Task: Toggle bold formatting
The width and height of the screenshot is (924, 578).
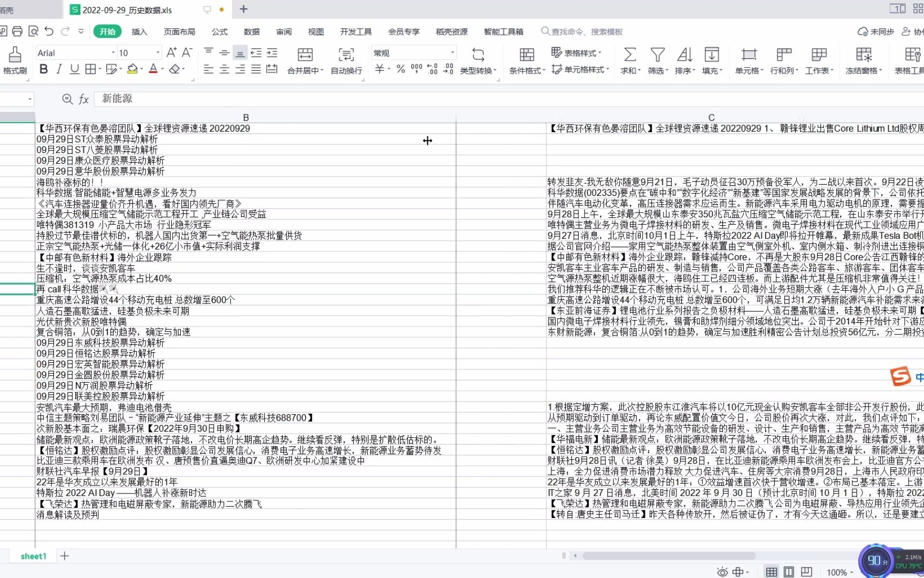Action: (43, 69)
